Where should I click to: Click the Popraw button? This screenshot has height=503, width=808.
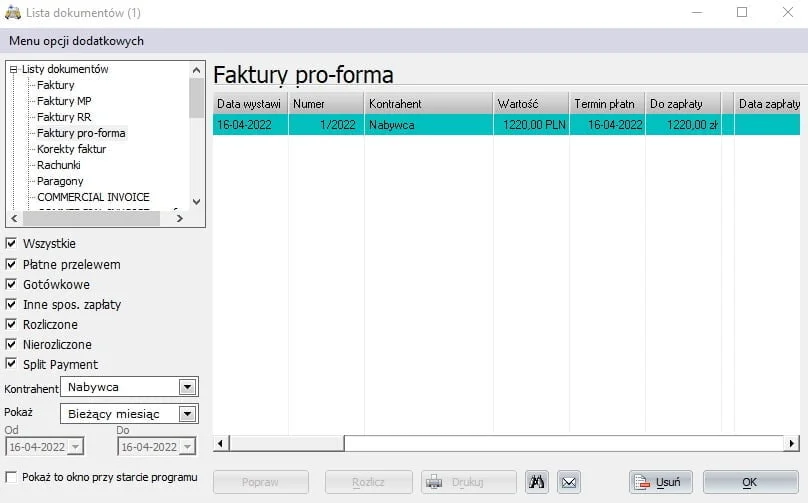pos(261,482)
